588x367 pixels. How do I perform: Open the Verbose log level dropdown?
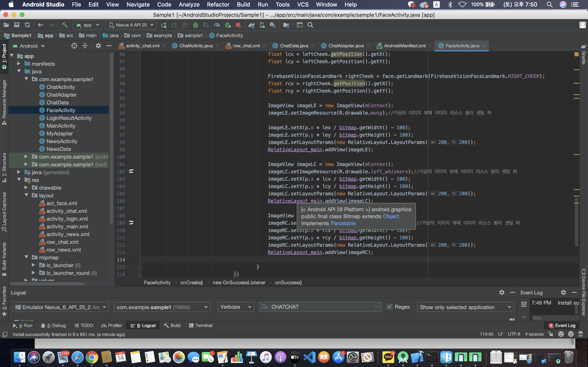(236, 307)
